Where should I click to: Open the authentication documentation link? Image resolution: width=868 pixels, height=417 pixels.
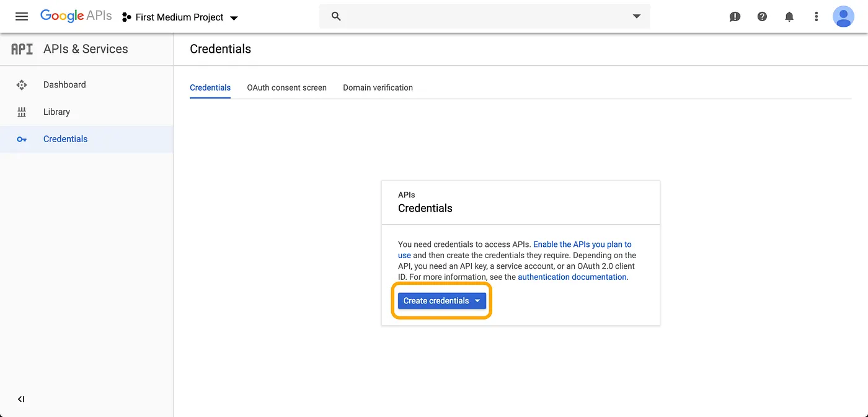tap(572, 277)
